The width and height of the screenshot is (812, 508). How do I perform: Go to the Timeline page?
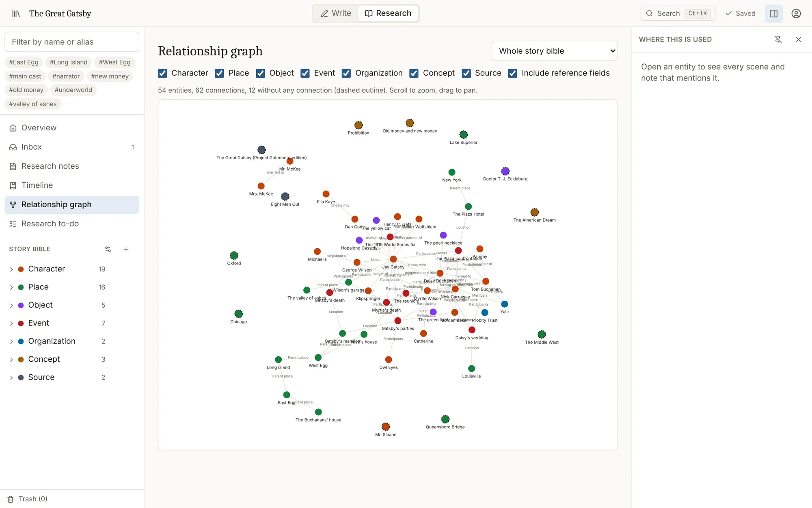pos(72,185)
